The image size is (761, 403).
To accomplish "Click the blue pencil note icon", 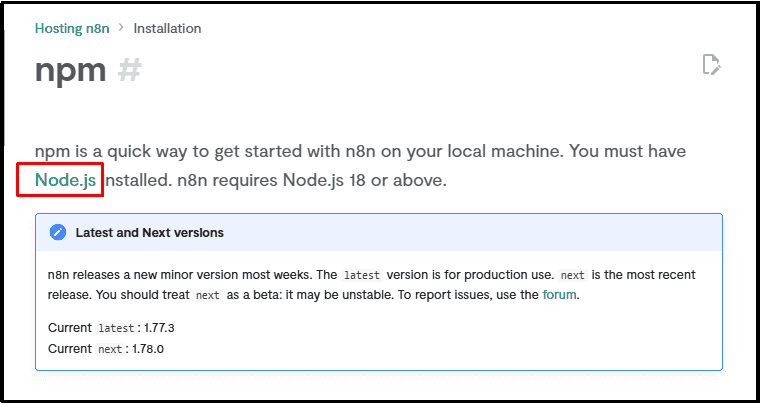I will tap(58, 232).
